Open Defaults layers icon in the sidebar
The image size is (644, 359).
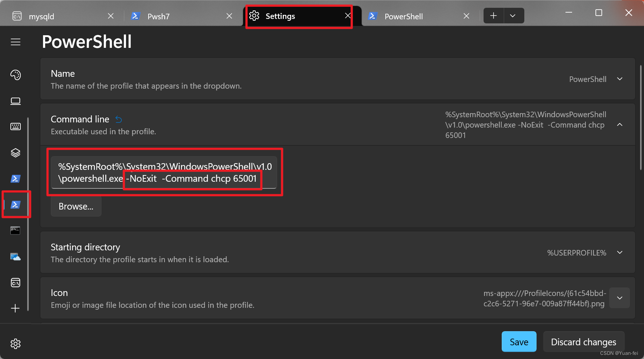click(16, 153)
